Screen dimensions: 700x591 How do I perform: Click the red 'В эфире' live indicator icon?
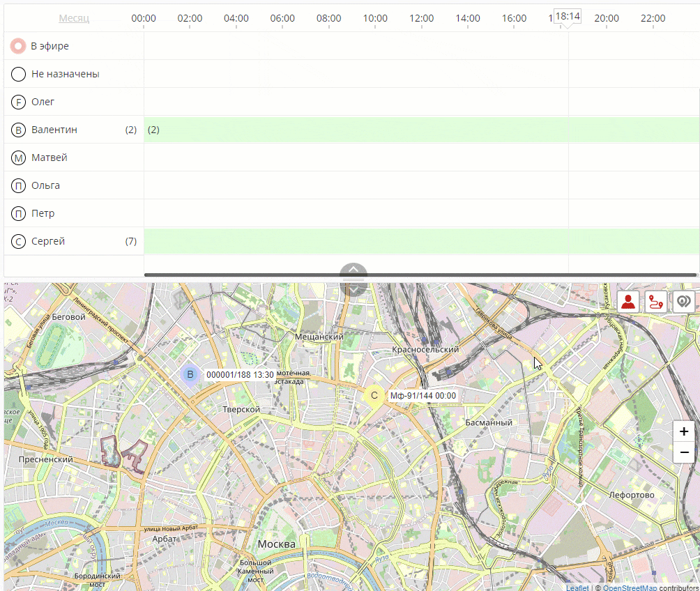[x=18, y=46]
